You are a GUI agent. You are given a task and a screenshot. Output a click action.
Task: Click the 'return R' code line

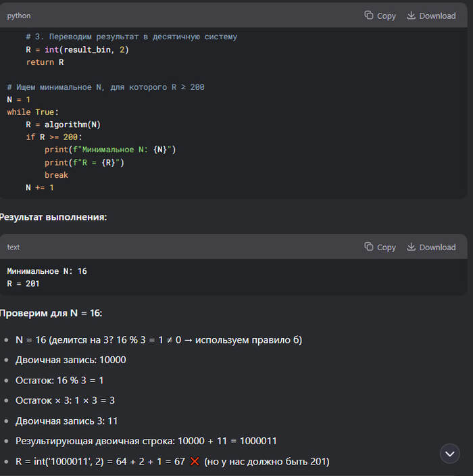[x=45, y=62]
